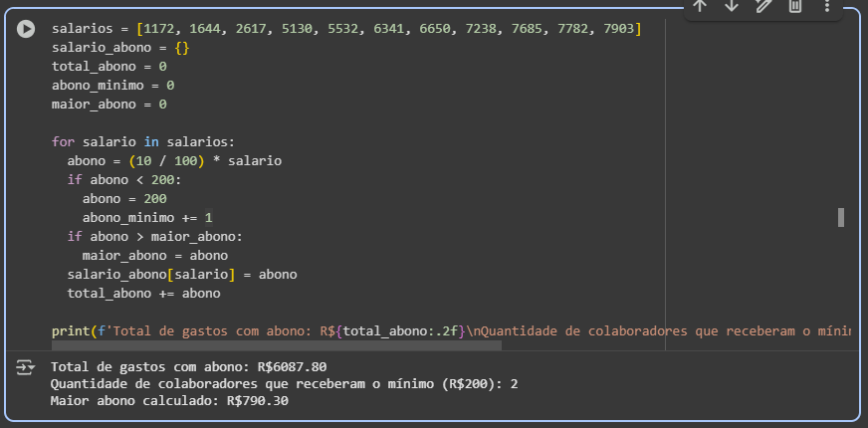
Task: Click the 'salario_abono[salario] = abono' line
Action: (x=182, y=274)
